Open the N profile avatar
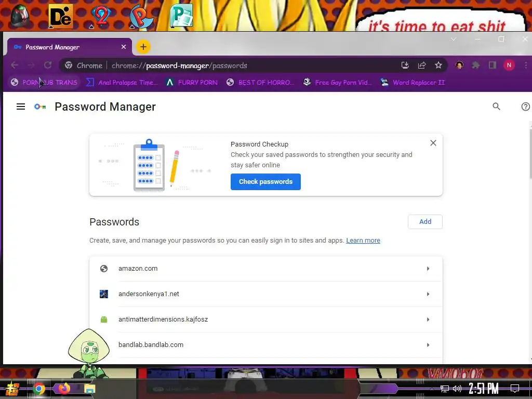532x399 pixels. pos(509,65)
